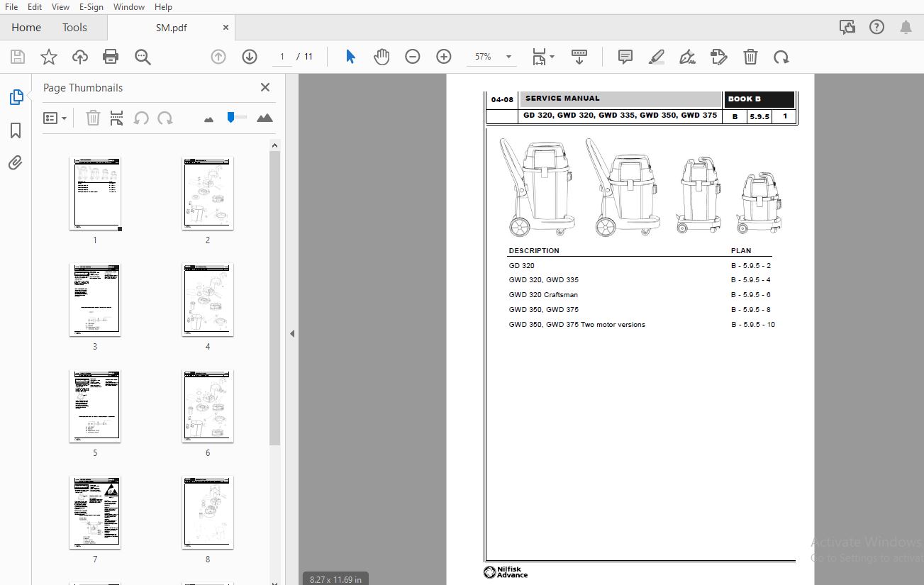Close the SM.pdf tab
The height and width of the screenshot is (585, 924).
[226, 28]
